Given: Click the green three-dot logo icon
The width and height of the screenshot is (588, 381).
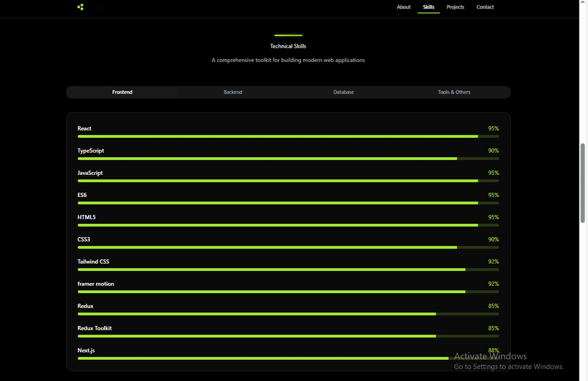Looking at the screenshot, I should click(x=80, y=7).
